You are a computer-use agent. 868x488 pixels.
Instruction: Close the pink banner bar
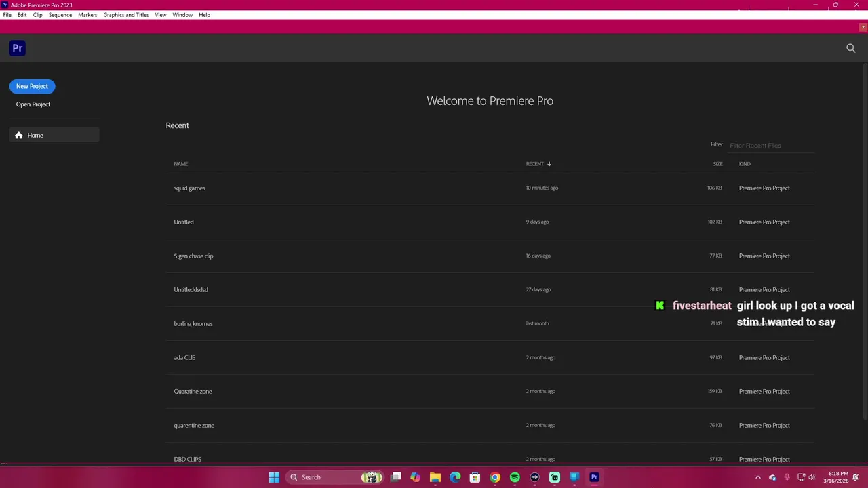(x=863, y=27)
